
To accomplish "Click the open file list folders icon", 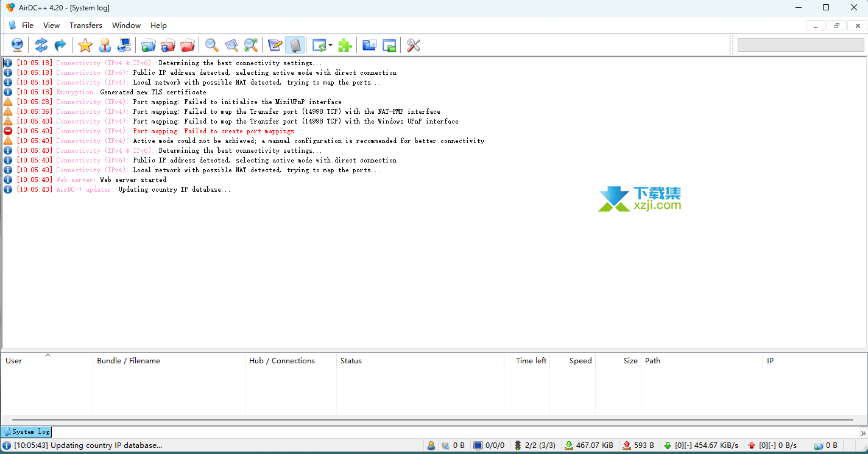I will tap(369, 45).
